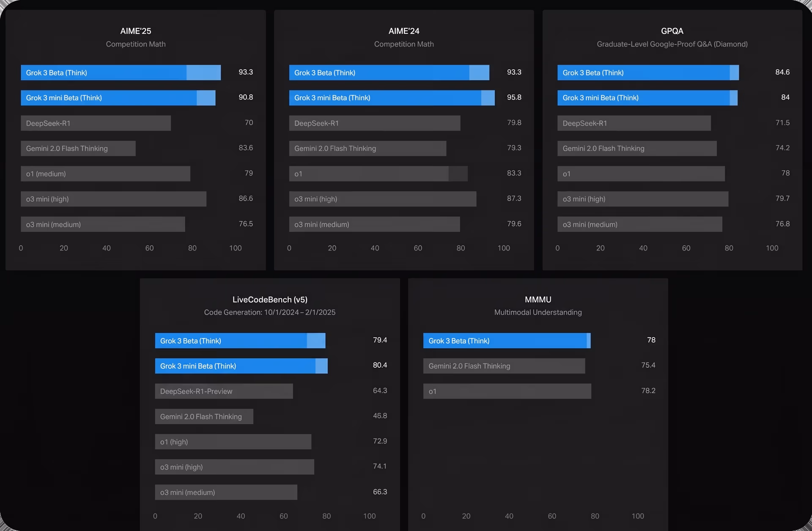The height and width of the screenshot is (531, 812).
Task: Click the DeepSeek-R1 bar in AIME'24
Action: pyautogui.click(x=375, y=123)
